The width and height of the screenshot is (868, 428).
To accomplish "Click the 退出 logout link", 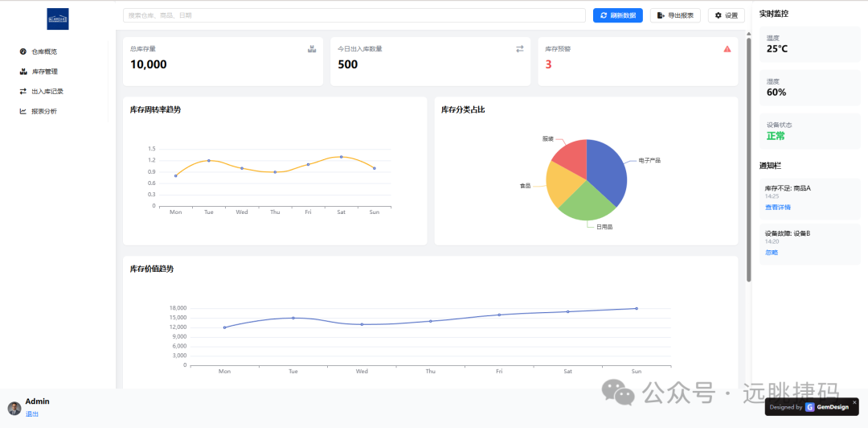I will (x=32, y=414).
